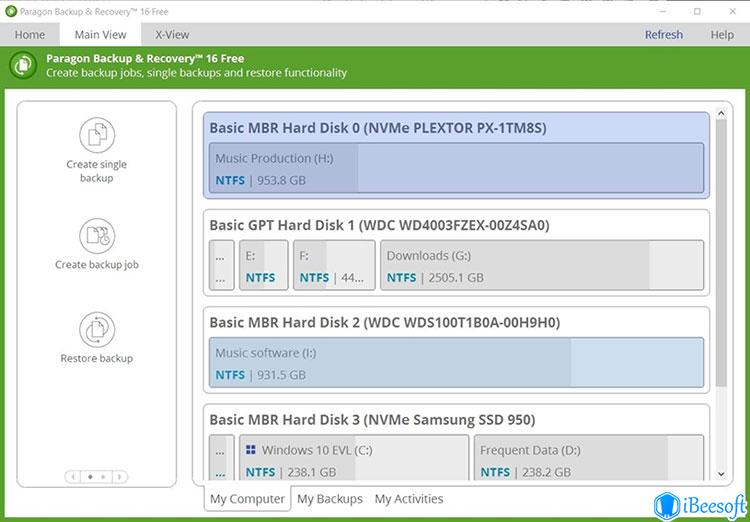Click the Restore backup icon
Image resolution: width=750 pixels, height=522 pixels.
tap(97, 330)
